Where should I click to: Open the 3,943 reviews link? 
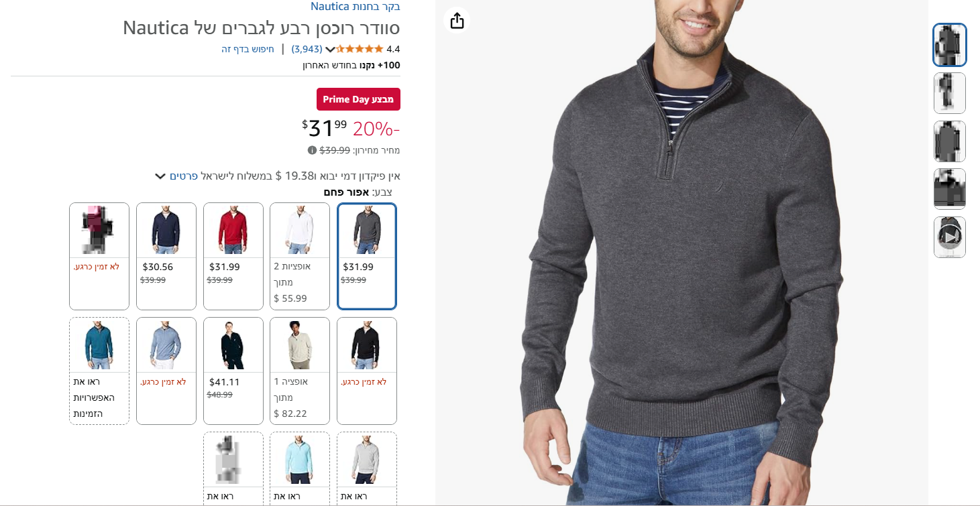click(x=307, y=49)
